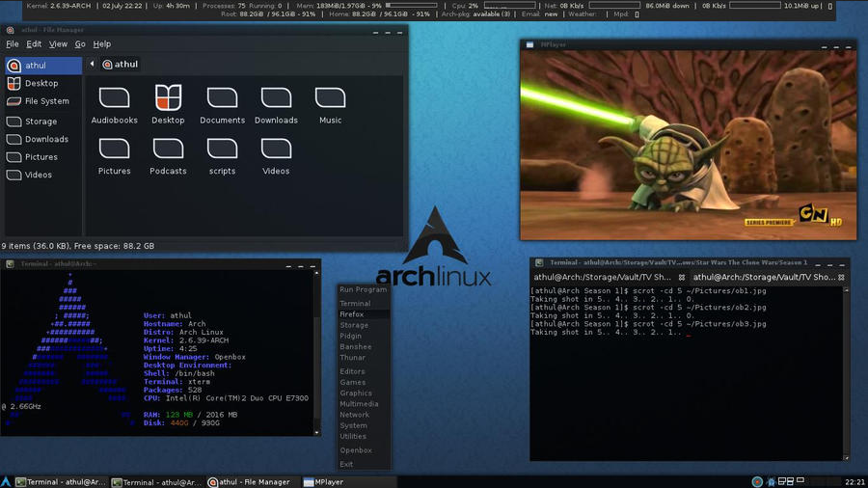Open the scripts folder icon
Viewport: 868px width, 488px height.
point(222,149)
